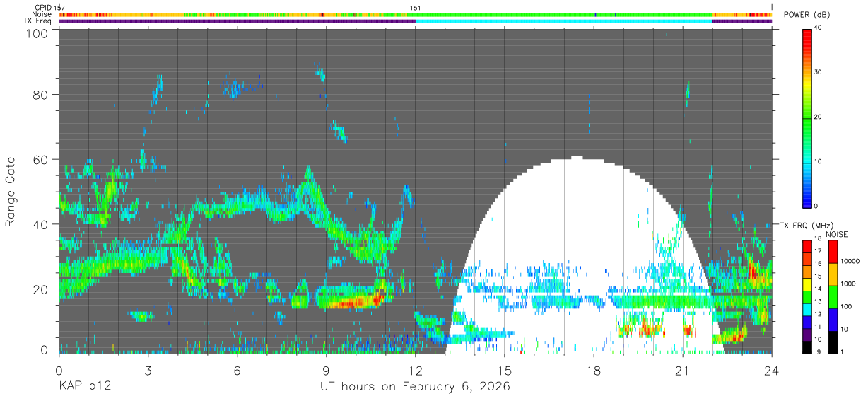868x401 pixels.
Task: Click the '20' tick on Range Gate axis
Action: 40,289
